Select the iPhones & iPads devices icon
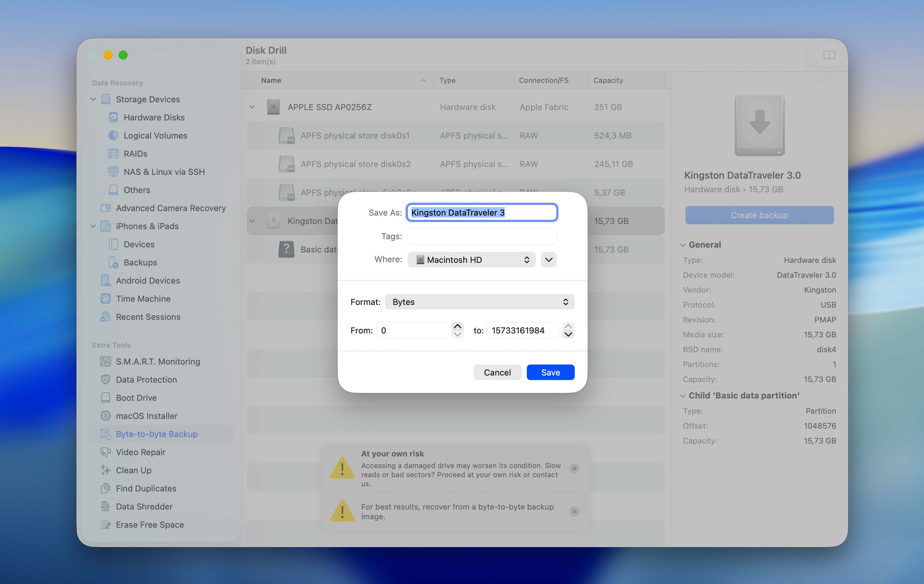 click(x=106, y=226)
